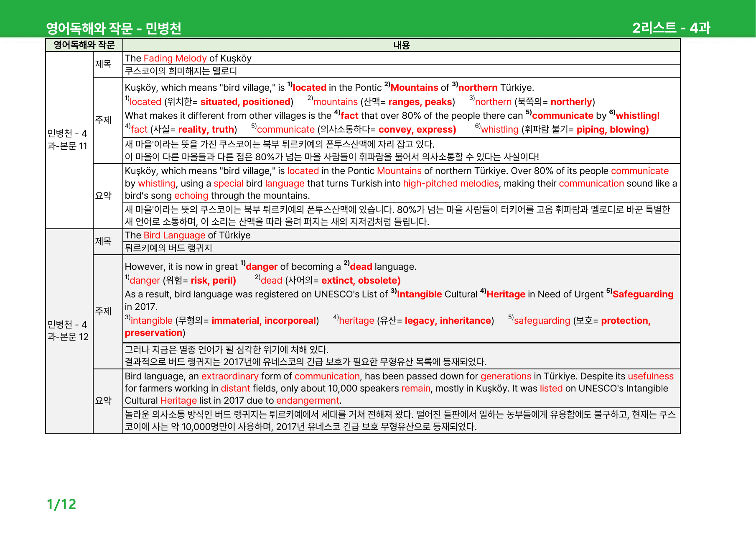The height and width of the screenshot is (535, 756).
Task: Select the second 주제 cell label
Action: (103, 311)
